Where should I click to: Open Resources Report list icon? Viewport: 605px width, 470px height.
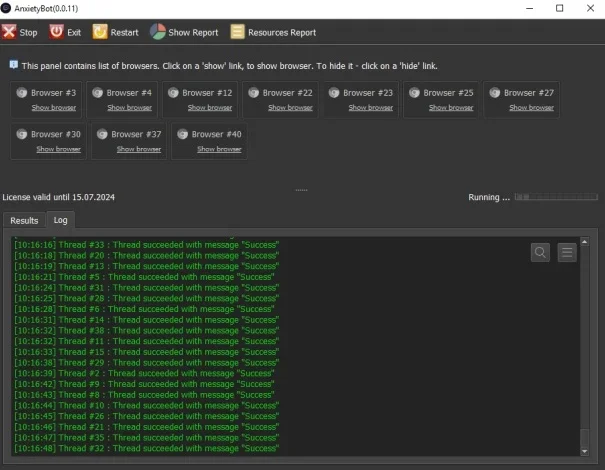237,32
